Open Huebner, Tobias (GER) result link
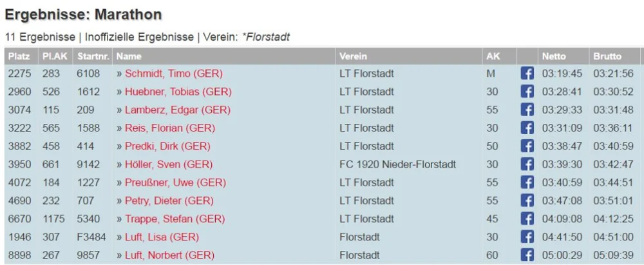This screenshot has height=265, width=644. click(x=178, y=92)
